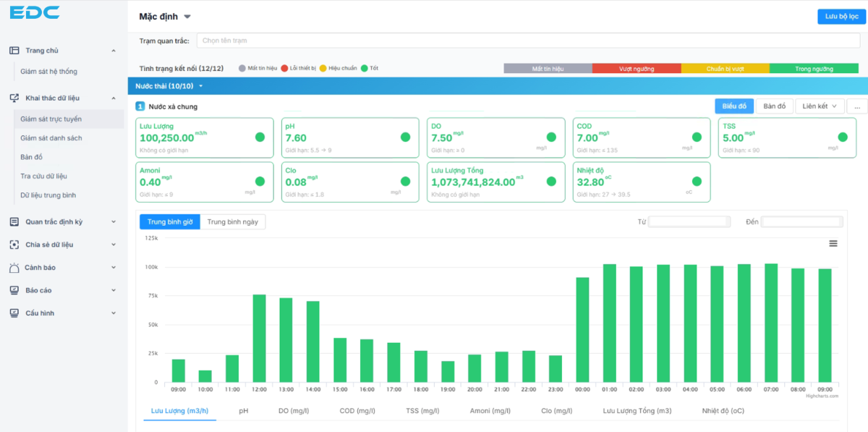
Task: Switch to Bản đồ view button
Action: [x=775, y=106]
